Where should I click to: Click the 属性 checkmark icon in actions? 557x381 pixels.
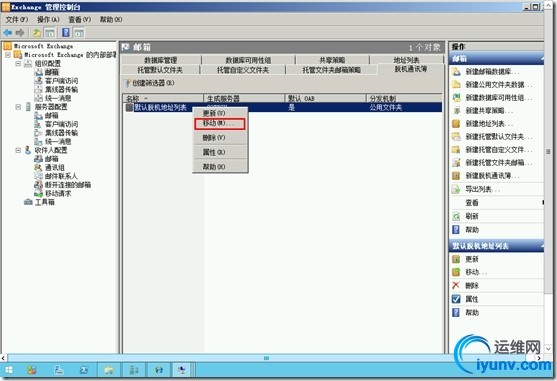tap(456, 299)
